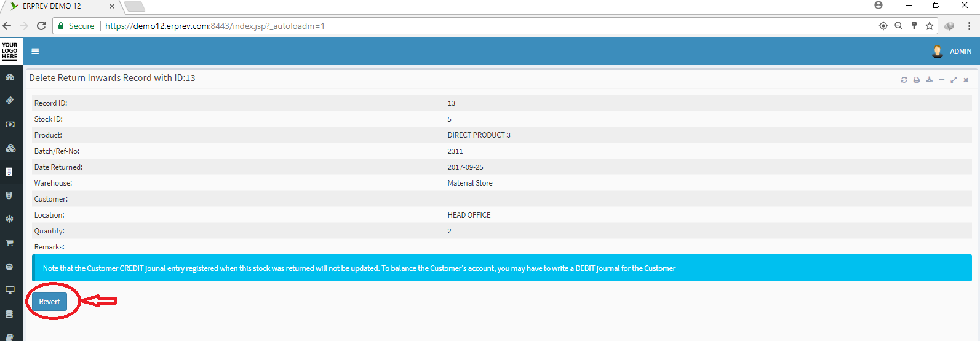Screen dimensions: 980x341
Task: Click the zoom magnifier icon in address bar
Action: coord(899,26)
